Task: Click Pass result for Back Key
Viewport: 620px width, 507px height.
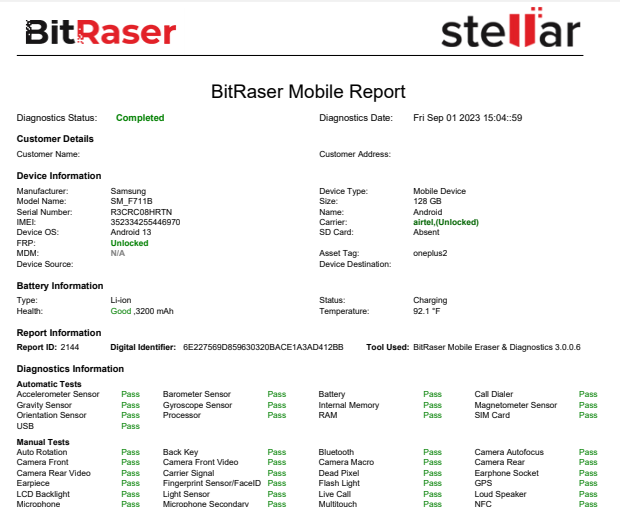Action: (x=277, y=452)
